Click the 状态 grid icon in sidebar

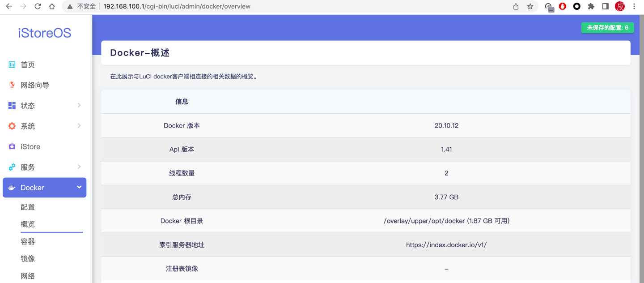pos(12,105)
